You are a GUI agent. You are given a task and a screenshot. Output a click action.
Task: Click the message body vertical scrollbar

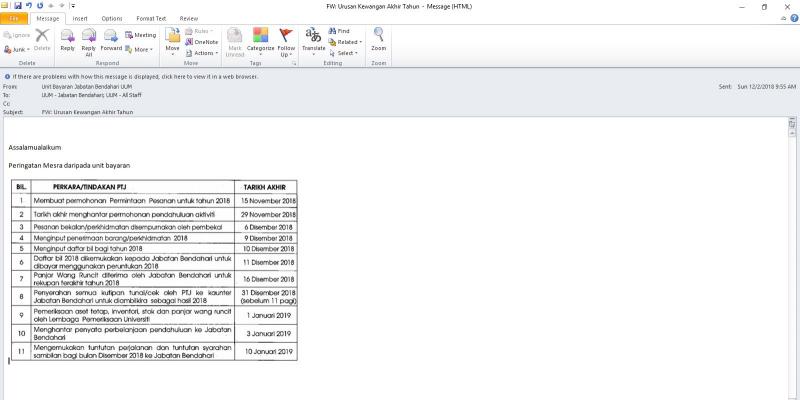tap(792, 259)
